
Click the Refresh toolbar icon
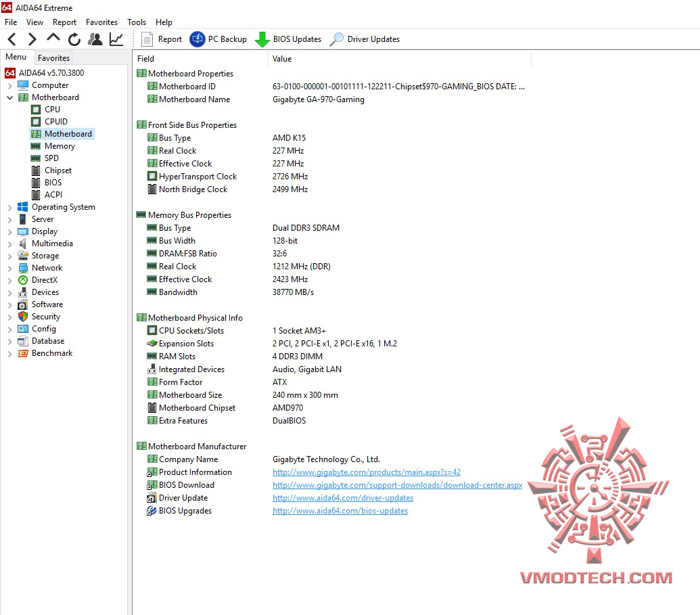(74, 39)
